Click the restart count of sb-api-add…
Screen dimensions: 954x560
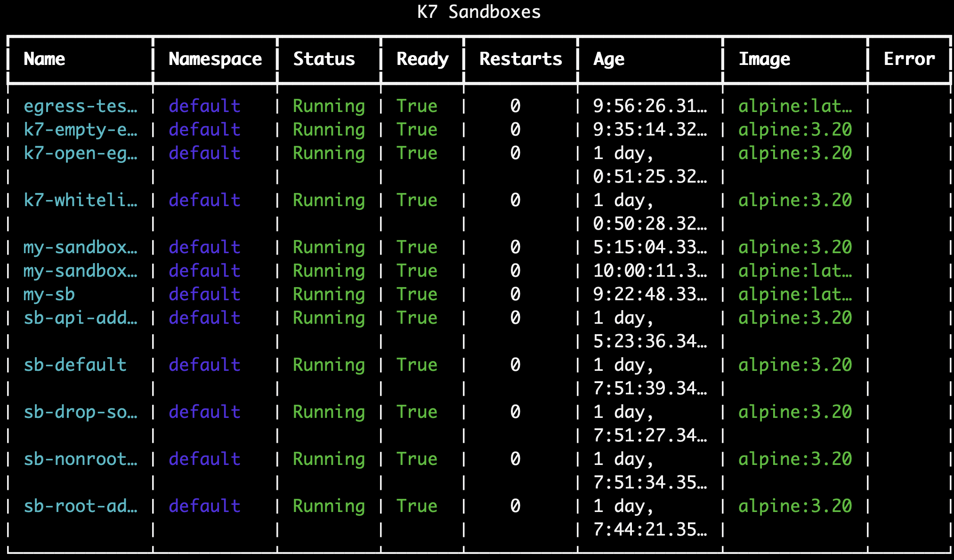point(515,318)
